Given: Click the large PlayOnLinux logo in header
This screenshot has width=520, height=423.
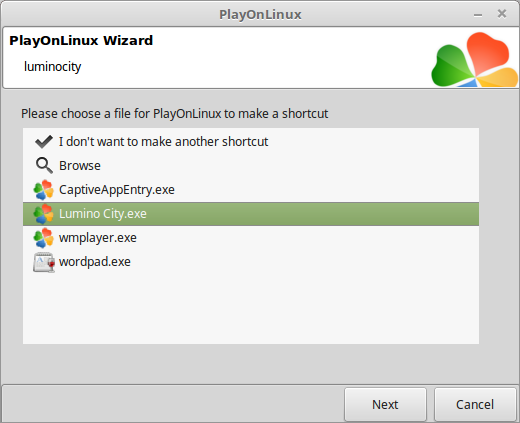Looking at the screenshot, I should coord(475,60).
